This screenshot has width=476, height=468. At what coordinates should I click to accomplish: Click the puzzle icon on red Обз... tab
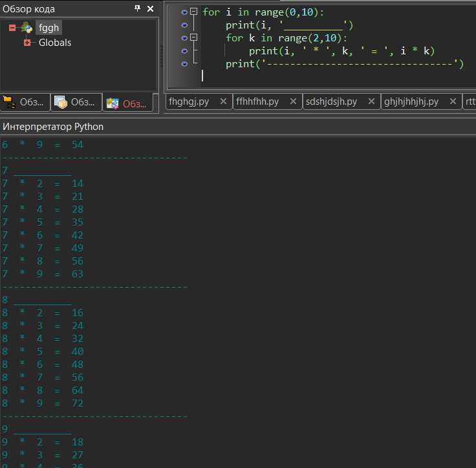tap(113, 103)
